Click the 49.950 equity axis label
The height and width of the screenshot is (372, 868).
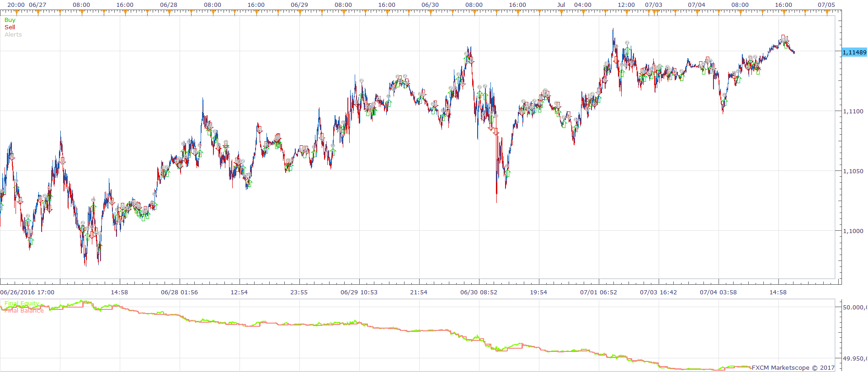(x=855, y=359)
